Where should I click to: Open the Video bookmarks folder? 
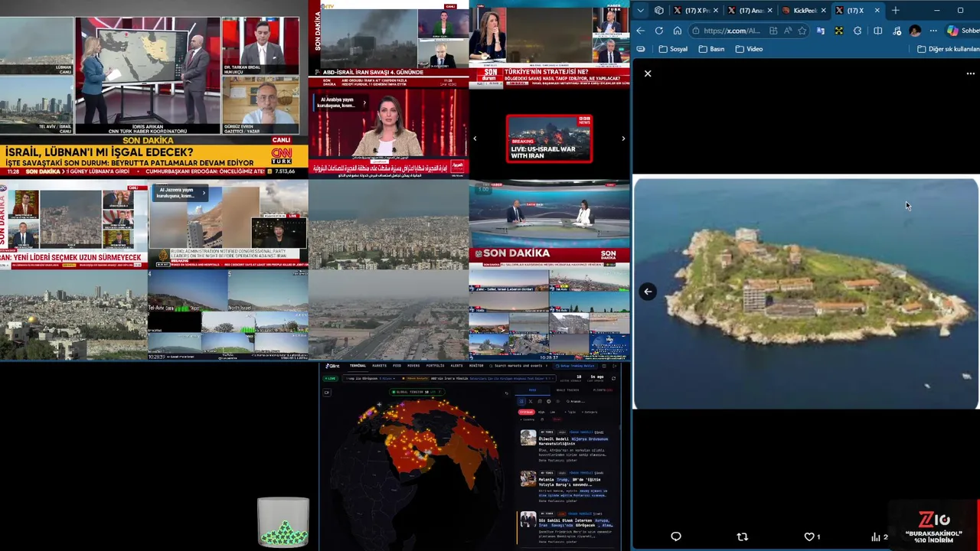pos(749,49)
